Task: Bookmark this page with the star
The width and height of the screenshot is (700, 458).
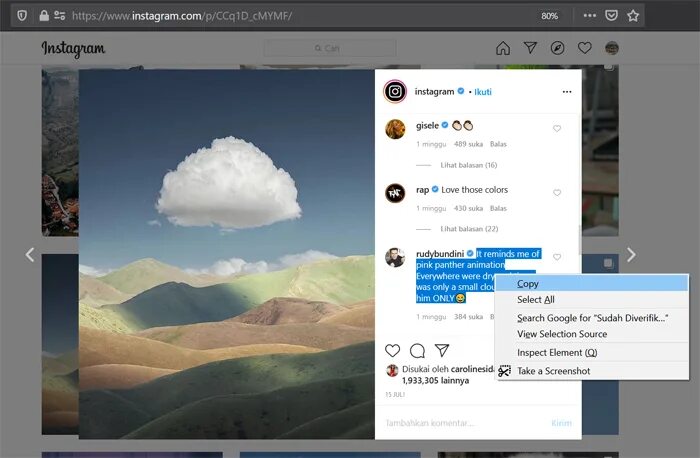Action: pos(633,16)
